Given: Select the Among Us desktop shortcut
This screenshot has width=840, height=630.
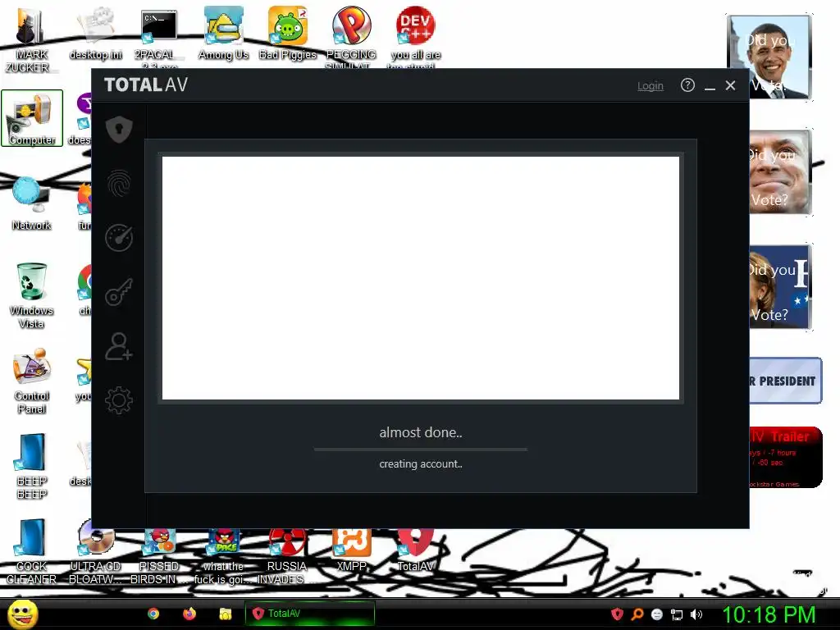Looking at the screenshot, I should (223, 33).
